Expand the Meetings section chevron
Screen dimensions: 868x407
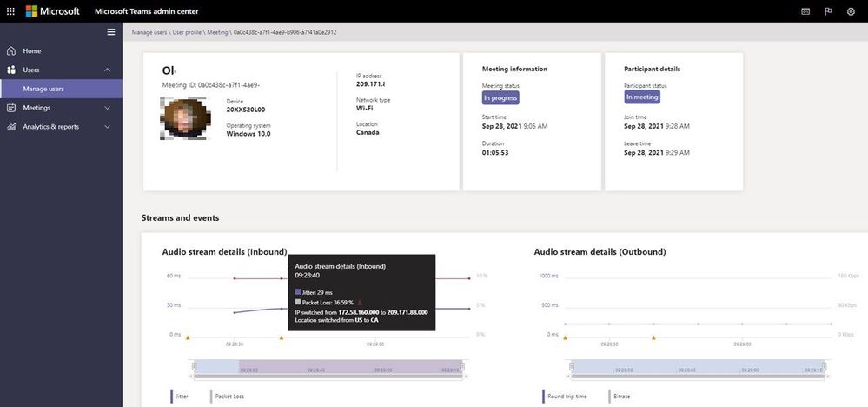coord(108,108)
